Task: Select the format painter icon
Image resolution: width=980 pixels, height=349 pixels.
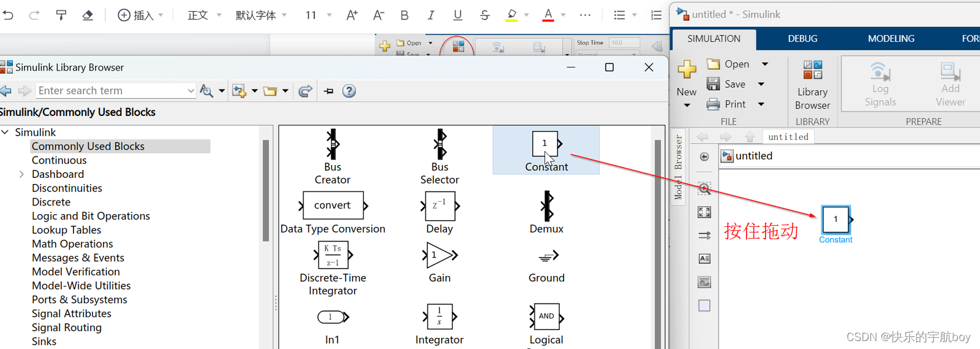Action: [x=61, y=15]
